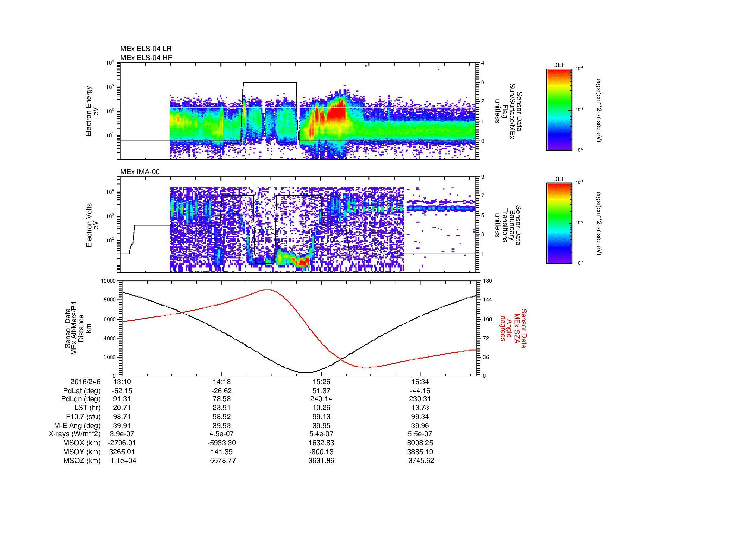756x534 pixels.
Task: Click the PdLon value '91.31'
Action: pyautogui.click(x=122, y=399)
